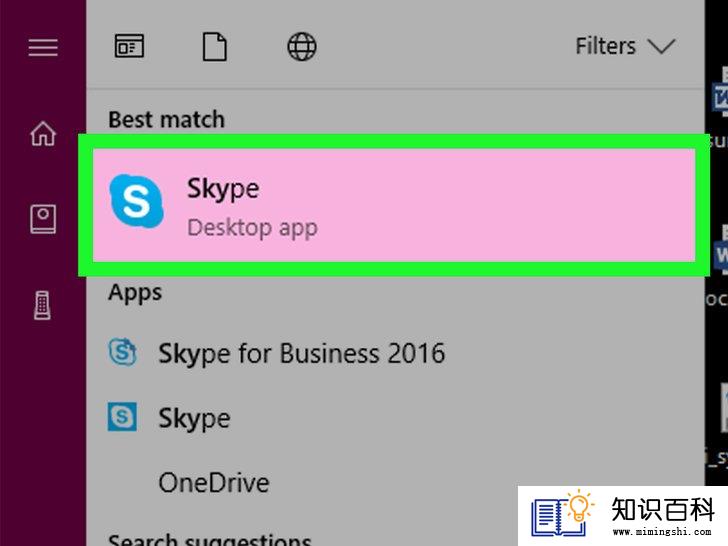Click the round blue Skype logo
The width and height of the screenshot is (728, 546).
[136, 201]
